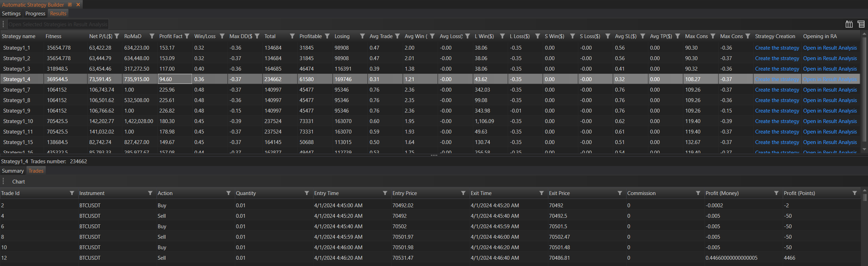Click Open in Result Analysis for Strategy1_10
The width and height of the screenshot is (868, 266).
point(830,121)
